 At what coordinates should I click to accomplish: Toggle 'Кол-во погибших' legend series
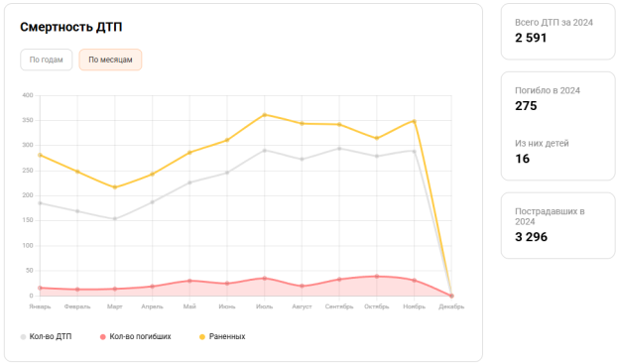point(136,337)
